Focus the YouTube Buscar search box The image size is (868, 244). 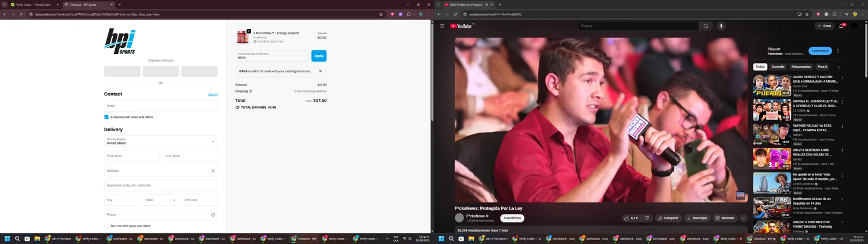point(638,26)
